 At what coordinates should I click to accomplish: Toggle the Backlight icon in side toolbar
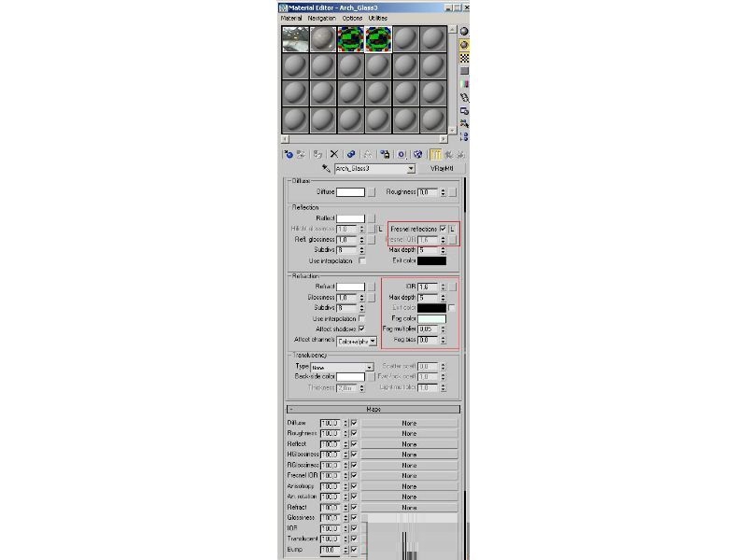464,45
